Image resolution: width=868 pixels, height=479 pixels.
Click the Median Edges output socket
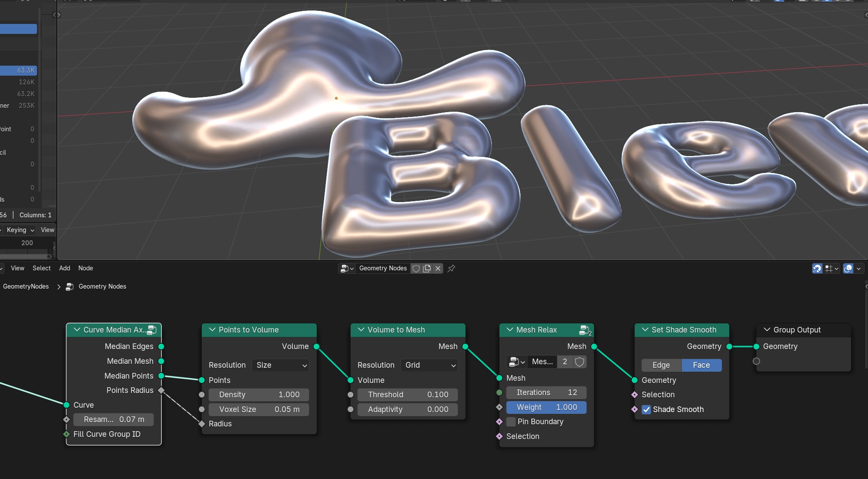(161, 346)
